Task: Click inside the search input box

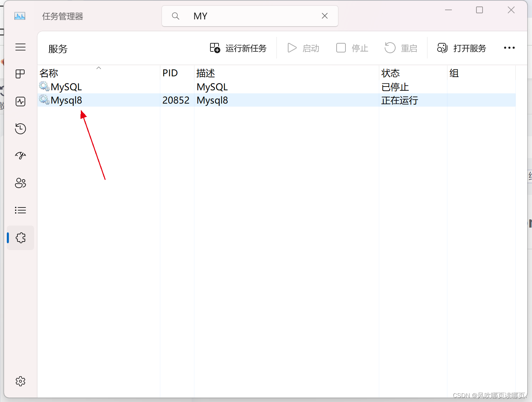Action: point(249,16)
